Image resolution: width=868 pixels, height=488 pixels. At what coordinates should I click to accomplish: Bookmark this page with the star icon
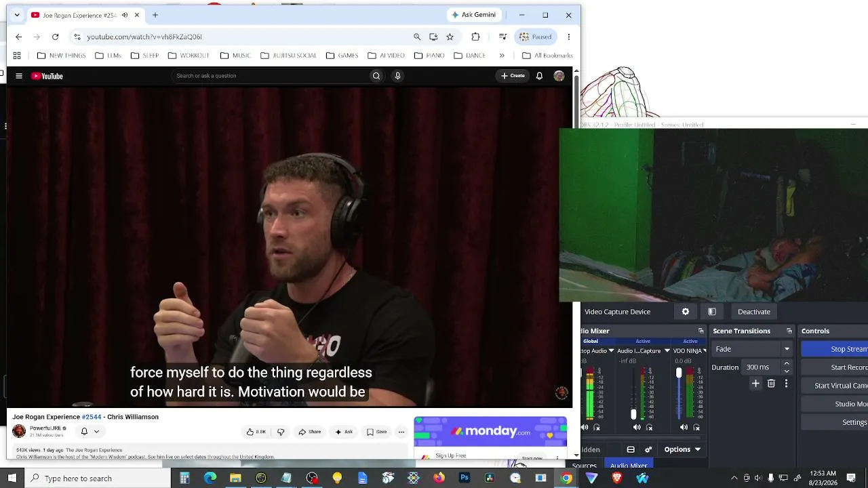point(450,37)
